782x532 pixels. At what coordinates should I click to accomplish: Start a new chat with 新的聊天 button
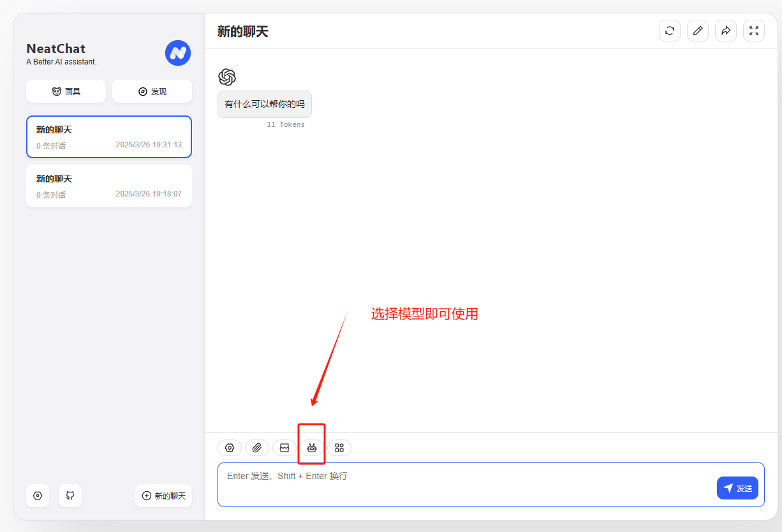tap(163, 496)
